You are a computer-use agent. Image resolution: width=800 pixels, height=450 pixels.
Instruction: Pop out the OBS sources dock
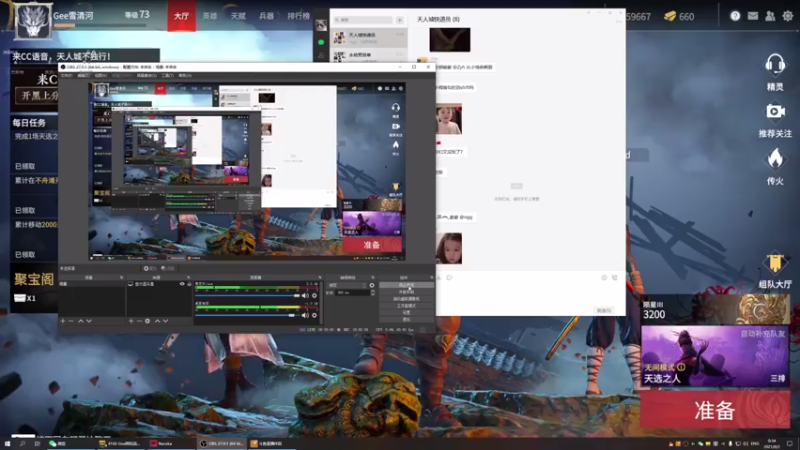(x=189, y=278)
